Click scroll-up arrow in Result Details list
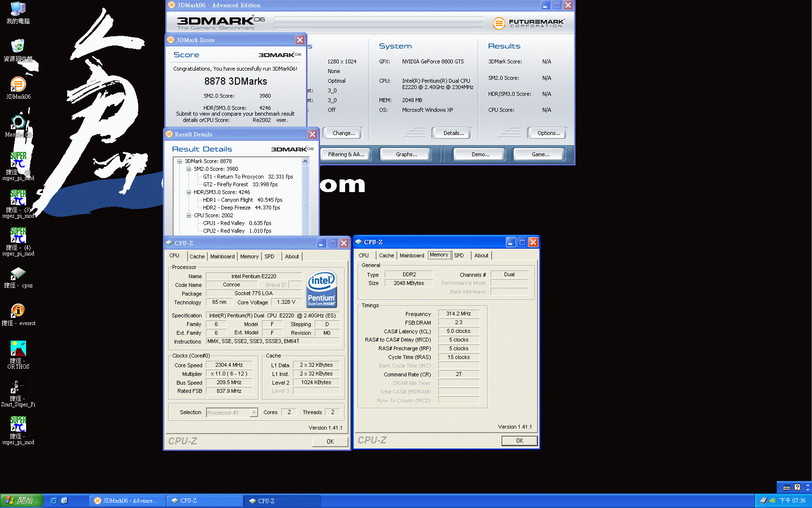 (305, 161)
